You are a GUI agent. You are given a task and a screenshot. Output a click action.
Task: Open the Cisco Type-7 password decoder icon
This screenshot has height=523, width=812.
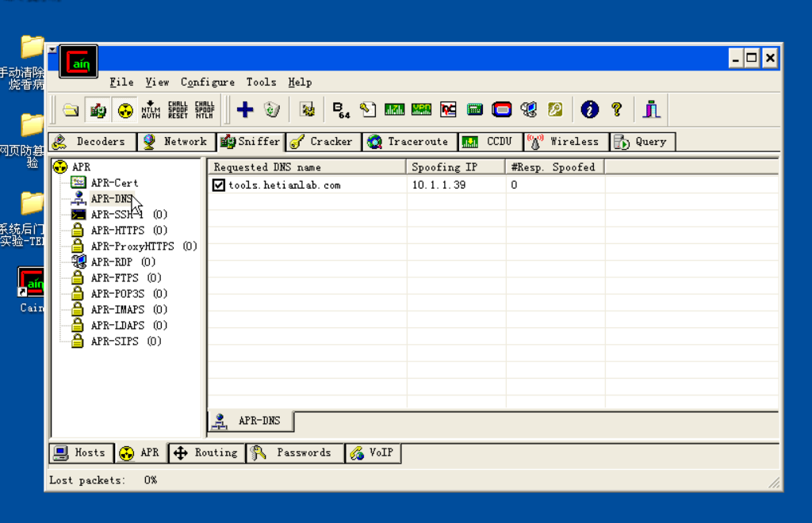394,109
